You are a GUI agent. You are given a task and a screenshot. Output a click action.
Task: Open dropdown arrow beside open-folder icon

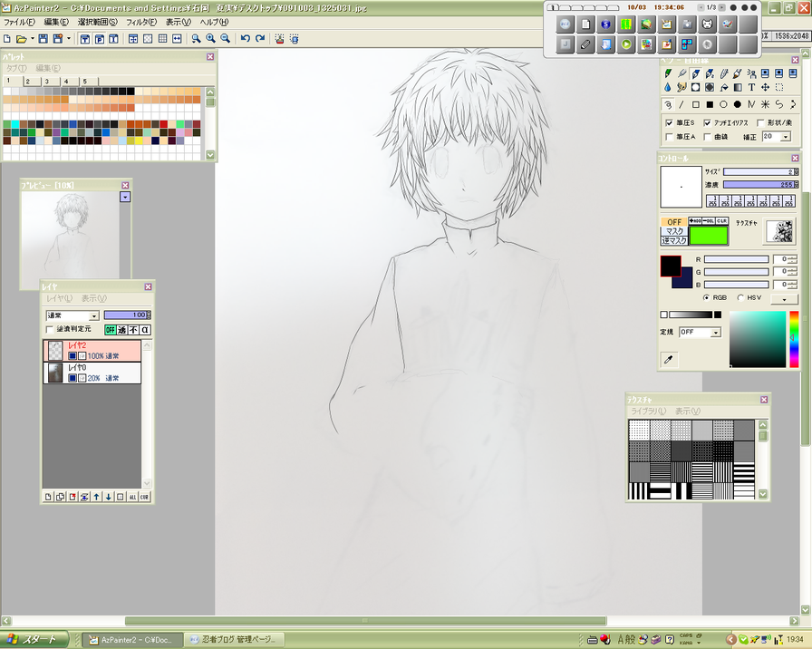[x=32, y=39]
